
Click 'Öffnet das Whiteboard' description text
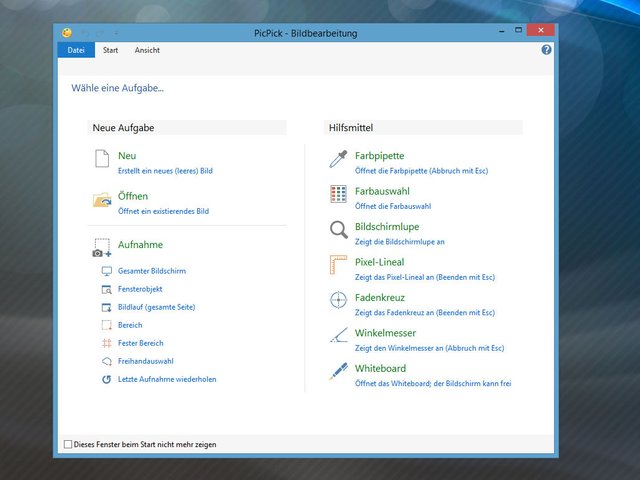(433, 383)
